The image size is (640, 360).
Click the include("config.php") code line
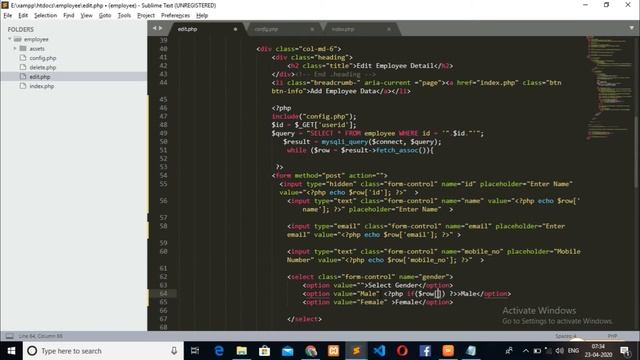coord(314,116)
